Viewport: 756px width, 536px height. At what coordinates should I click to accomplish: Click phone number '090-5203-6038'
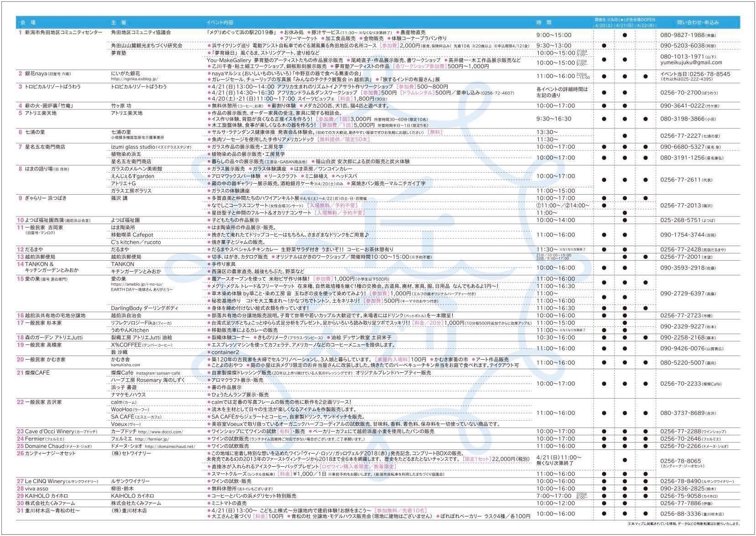point(683,46)
